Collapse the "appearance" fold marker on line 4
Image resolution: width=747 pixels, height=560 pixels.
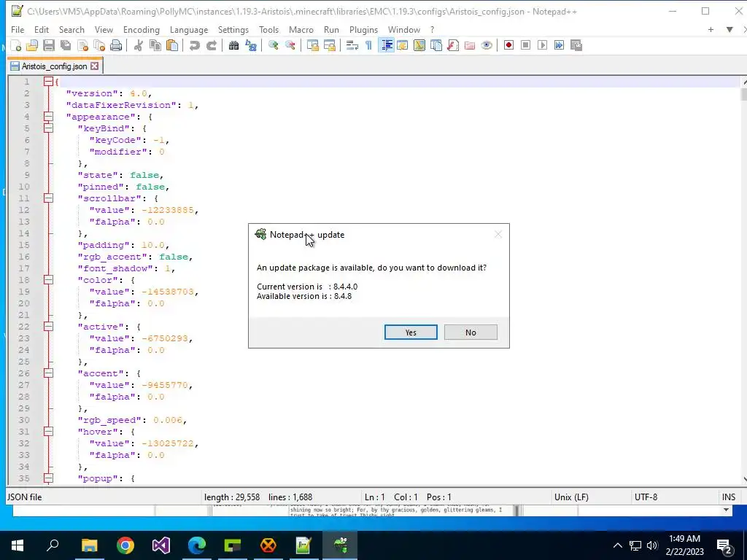click(x=48, y=117)
